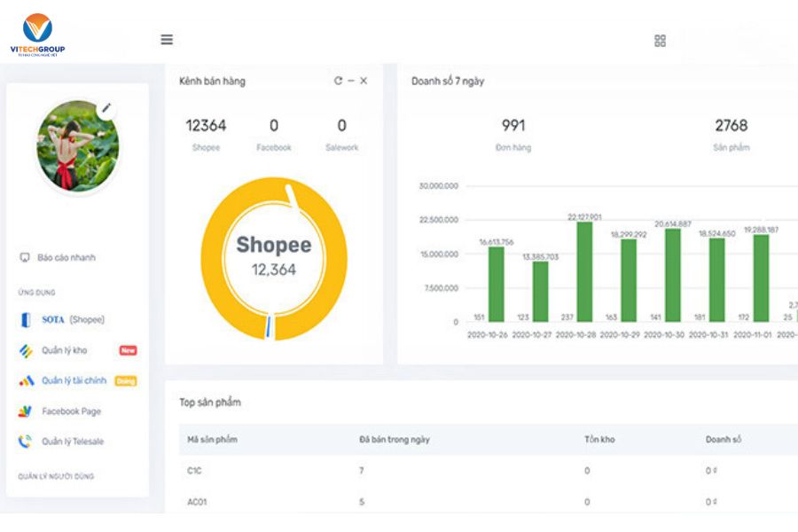
Task: Edit profile photo with pencil icon
Action: click(x=106, y=108)
